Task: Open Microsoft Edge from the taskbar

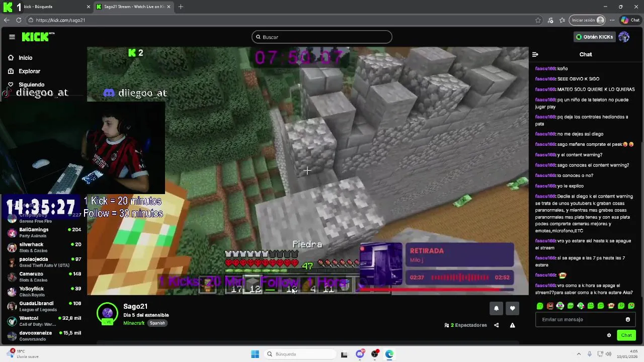Action: [389, 354]
